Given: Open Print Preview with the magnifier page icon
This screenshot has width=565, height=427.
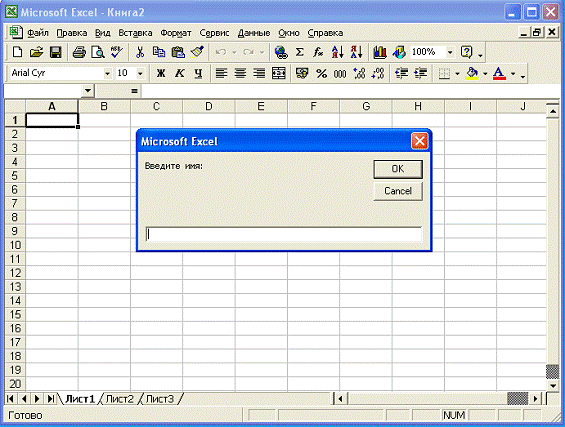Looking at the screenshot, I should click(98, 52).
